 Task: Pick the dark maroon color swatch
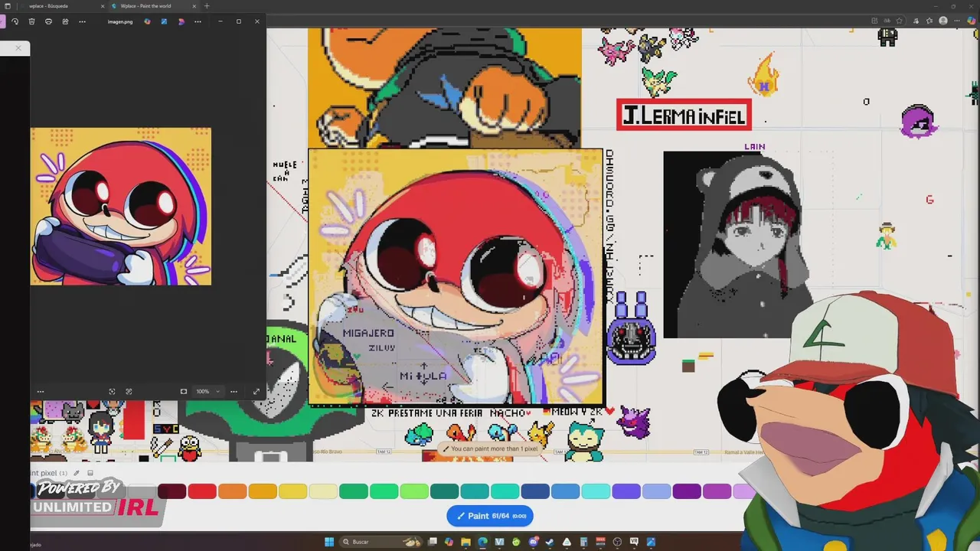(x=172, y=491)
